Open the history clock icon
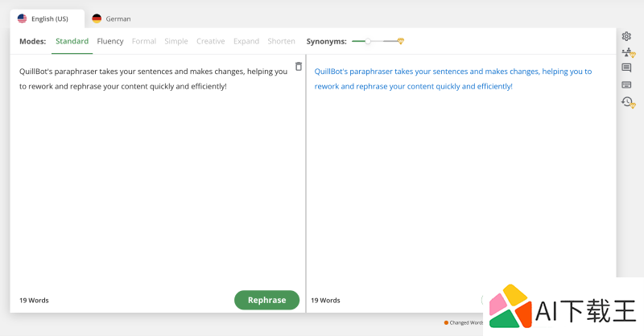Viewport: 644px width, 336px height. pos(628,102)
